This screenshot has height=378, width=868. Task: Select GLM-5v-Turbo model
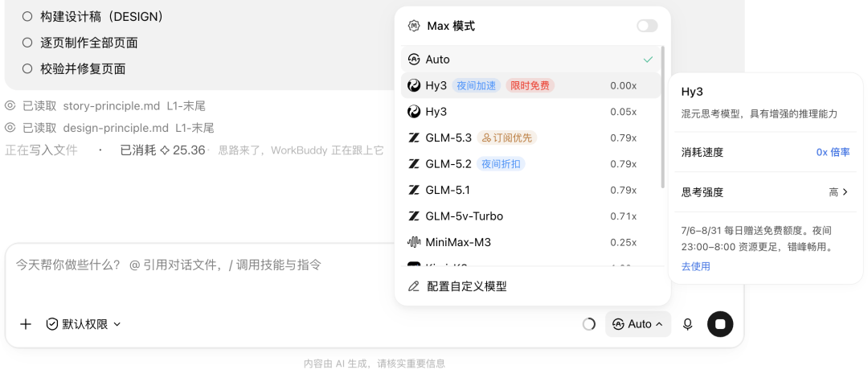530,216
